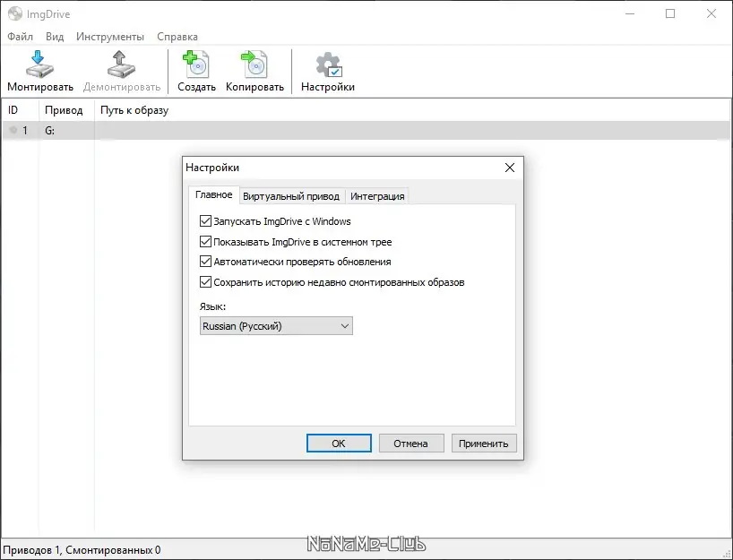Click the Привод column header
Screen dimensions: 733x560
(67, 110)
